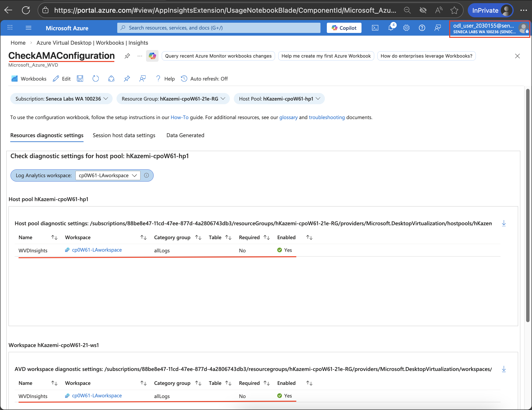Open the odl_user account menu
The width and height of the screenshot is (532, 410).
tap(490, 28)
